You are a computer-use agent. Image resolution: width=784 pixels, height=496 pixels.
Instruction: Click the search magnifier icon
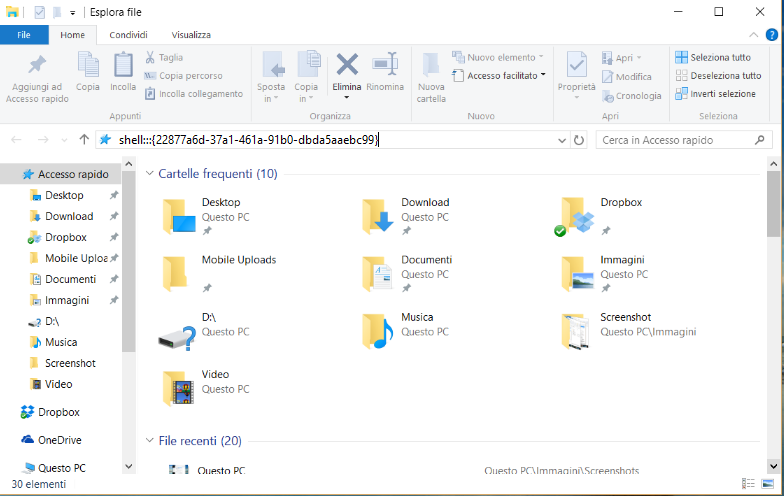760,140
